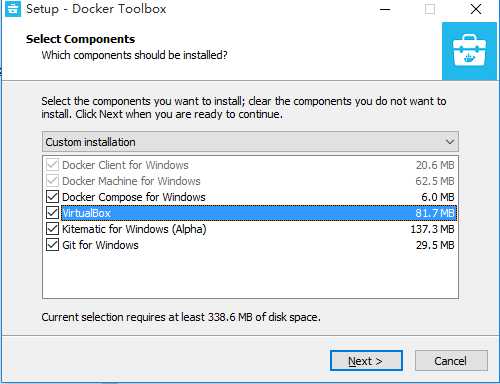Screen dimensions: 500x384
Task: Select the Docker Compose for Windows label
Action: (x=134, y=197)
